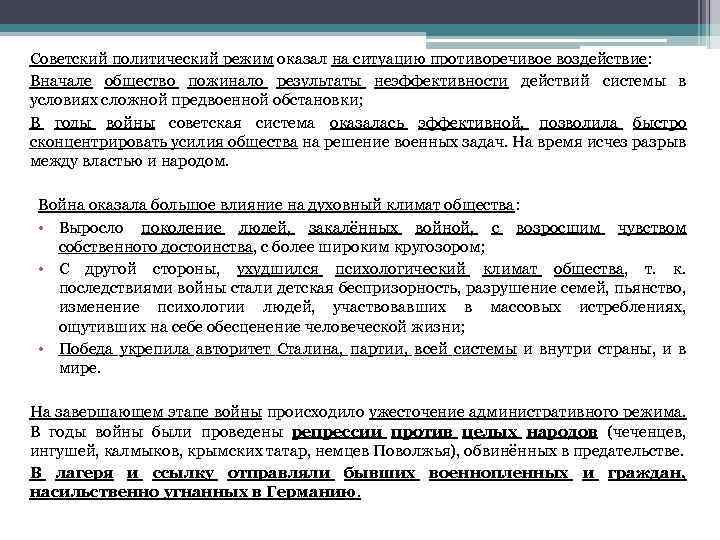The image size is (720, 540).
Task: Click the bold words 'бывших военнопленных'
Action: click(x=457, y=473)
